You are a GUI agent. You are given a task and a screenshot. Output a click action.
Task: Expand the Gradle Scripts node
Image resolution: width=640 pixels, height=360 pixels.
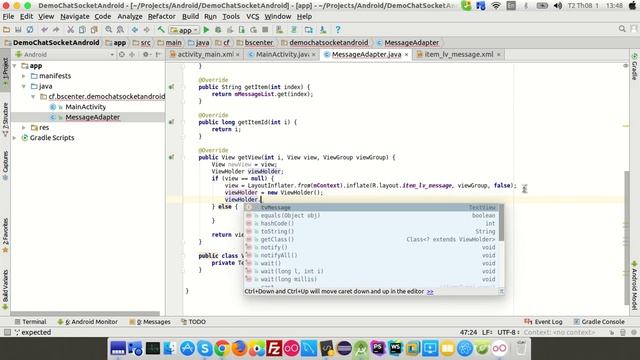(15, 138)
